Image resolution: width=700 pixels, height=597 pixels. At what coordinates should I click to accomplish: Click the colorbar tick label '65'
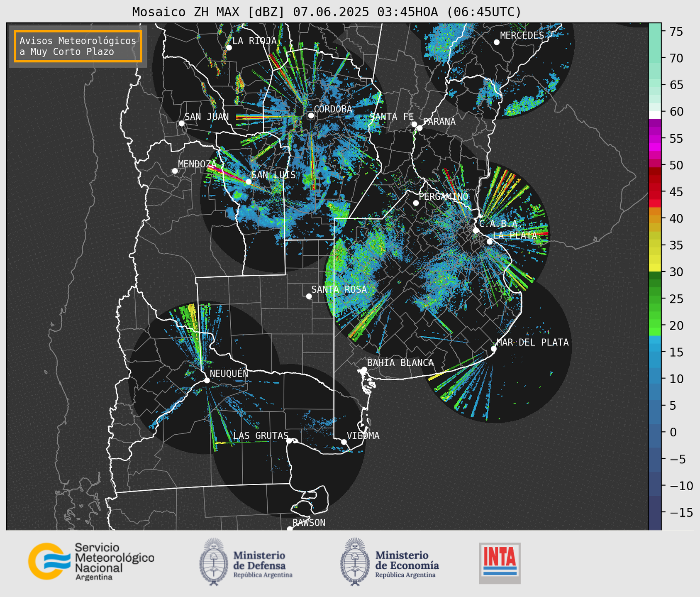[676, 85]
